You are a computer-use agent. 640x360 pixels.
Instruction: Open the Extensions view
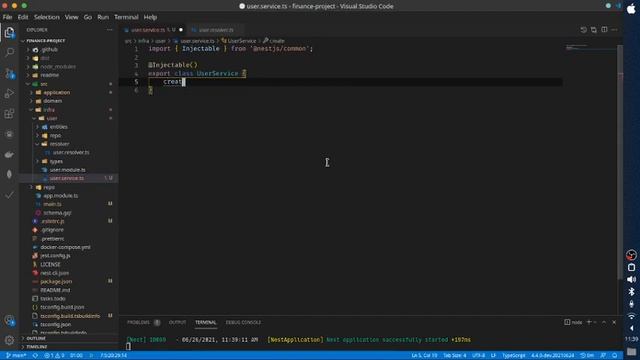[9, 113]
